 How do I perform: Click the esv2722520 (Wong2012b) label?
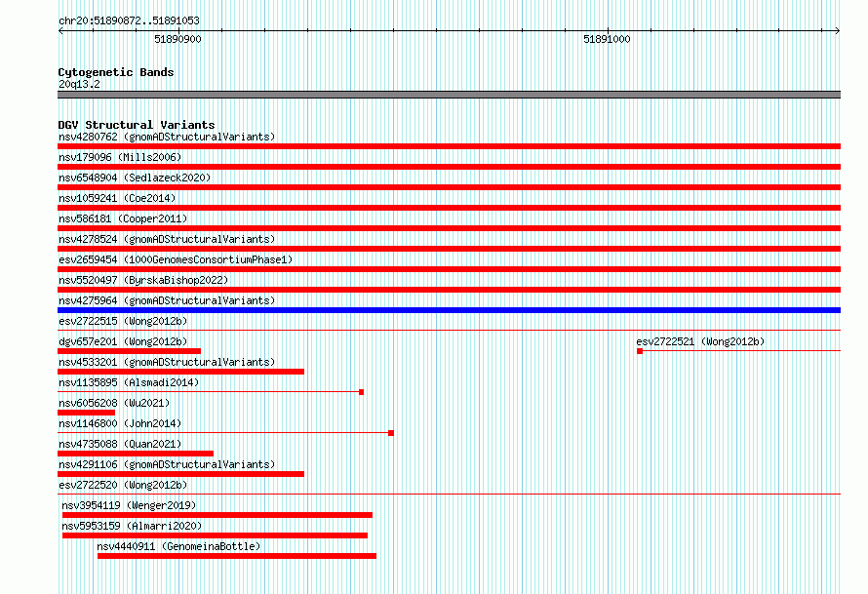tap(123, 485)
